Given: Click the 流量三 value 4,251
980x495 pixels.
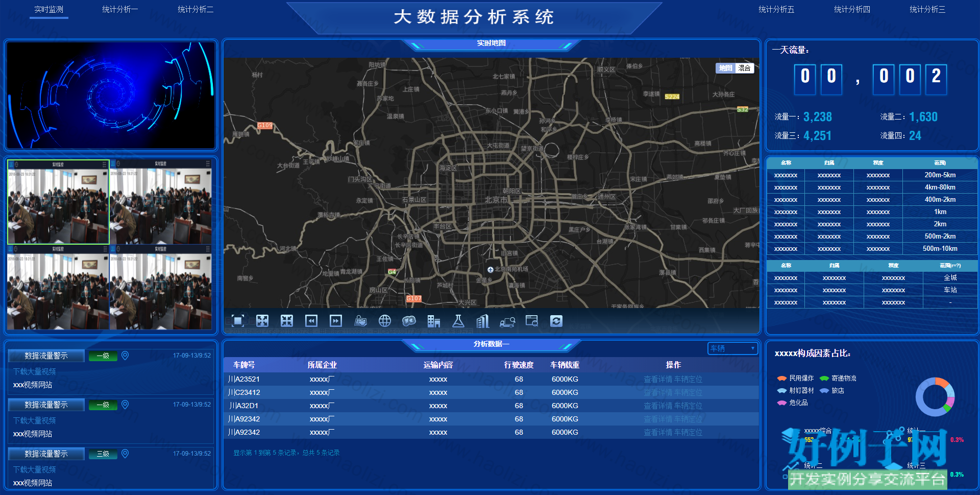Looking at the screenshot, I should [x=817, y=136].
